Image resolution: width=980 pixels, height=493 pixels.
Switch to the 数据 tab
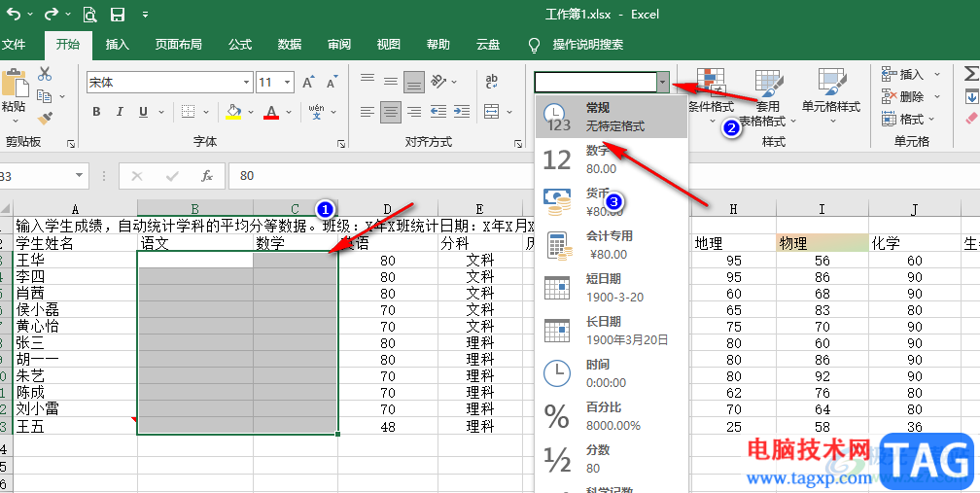coord(290,45)
